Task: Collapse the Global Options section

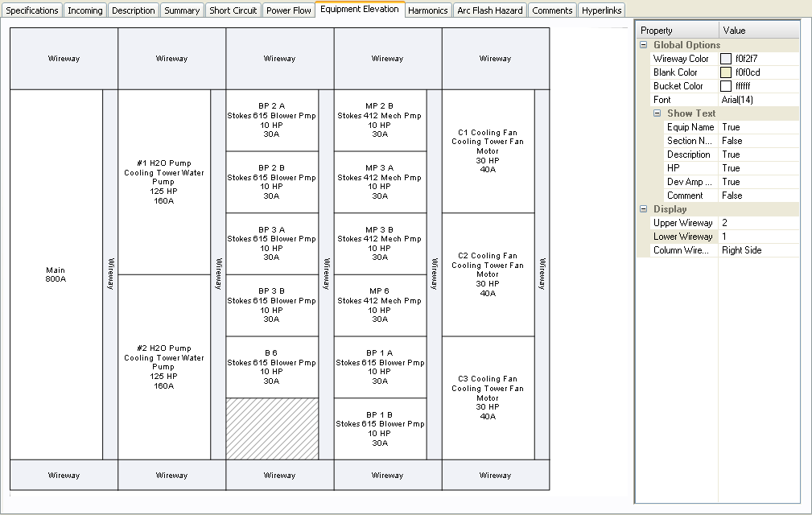Action: tap(643, 45)
